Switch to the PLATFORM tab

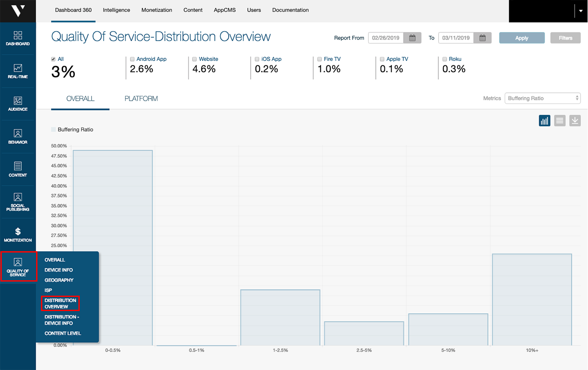[141, 99]
